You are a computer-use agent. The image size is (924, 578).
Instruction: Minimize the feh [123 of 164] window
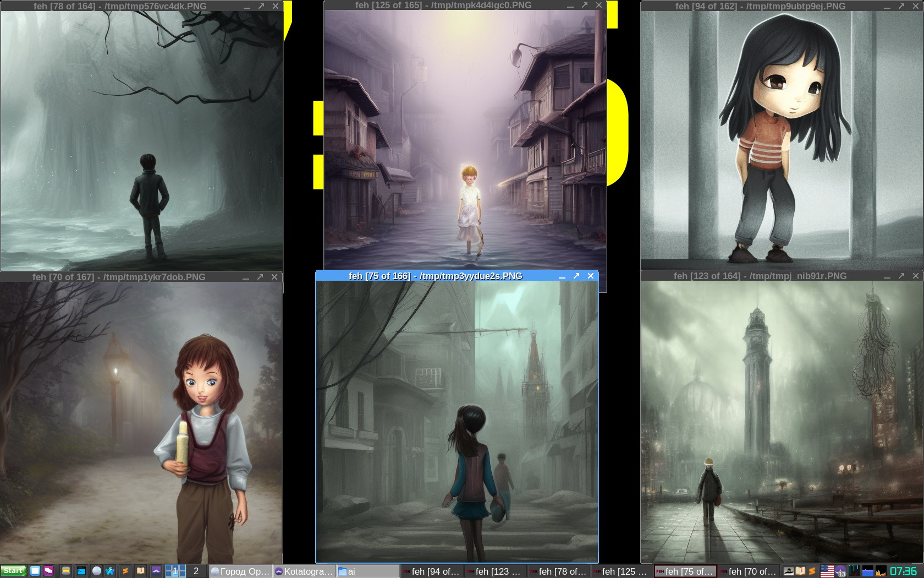(x=887, y=276)
